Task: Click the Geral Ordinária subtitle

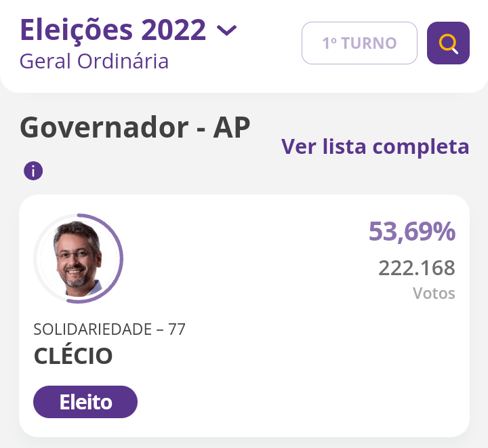Action: [x=94, y=61]
